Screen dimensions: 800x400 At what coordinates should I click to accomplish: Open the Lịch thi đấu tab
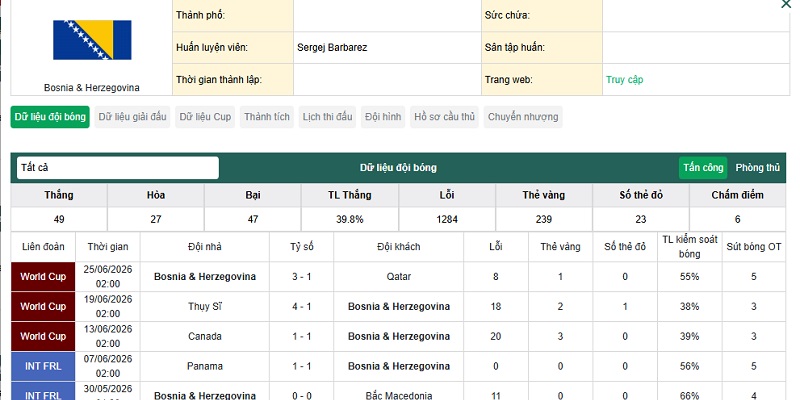328,117
